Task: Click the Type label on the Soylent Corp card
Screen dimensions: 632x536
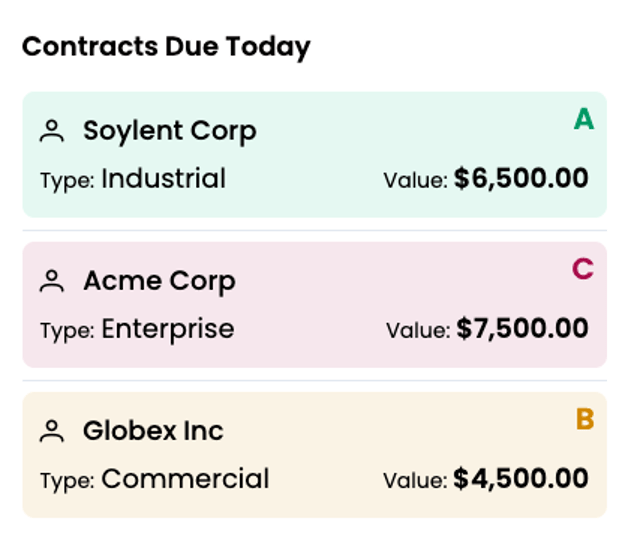Action: [67, 181]
